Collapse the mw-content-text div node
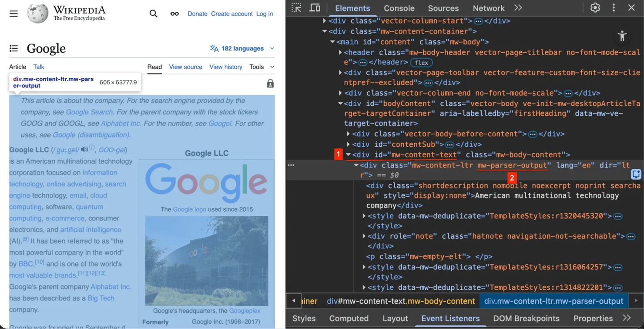Screen dimensions: 644x329 [x=348, y=154]
